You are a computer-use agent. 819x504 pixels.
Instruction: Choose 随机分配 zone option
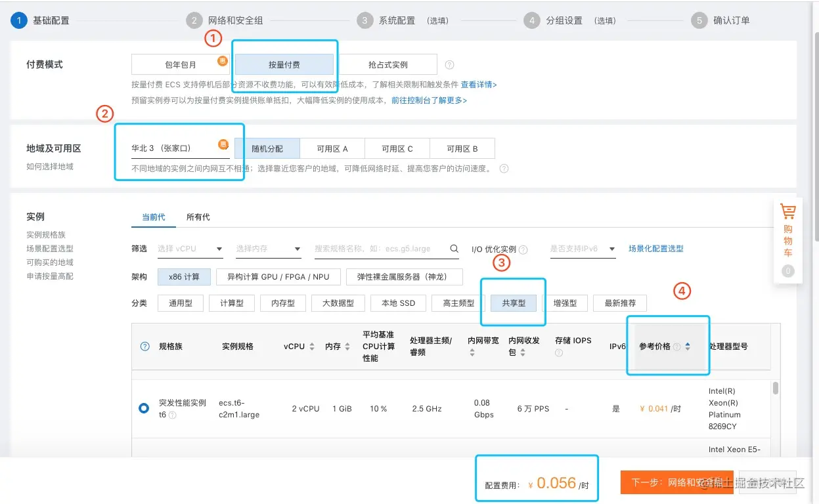coord(267,148)
